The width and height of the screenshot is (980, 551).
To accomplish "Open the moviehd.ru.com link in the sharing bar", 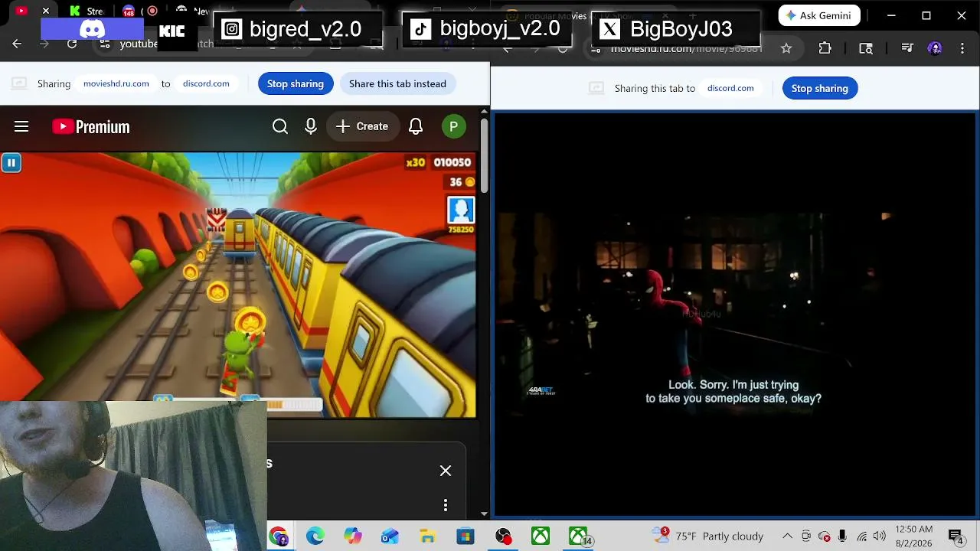I will pyautogui.click(x=116, y=83).
